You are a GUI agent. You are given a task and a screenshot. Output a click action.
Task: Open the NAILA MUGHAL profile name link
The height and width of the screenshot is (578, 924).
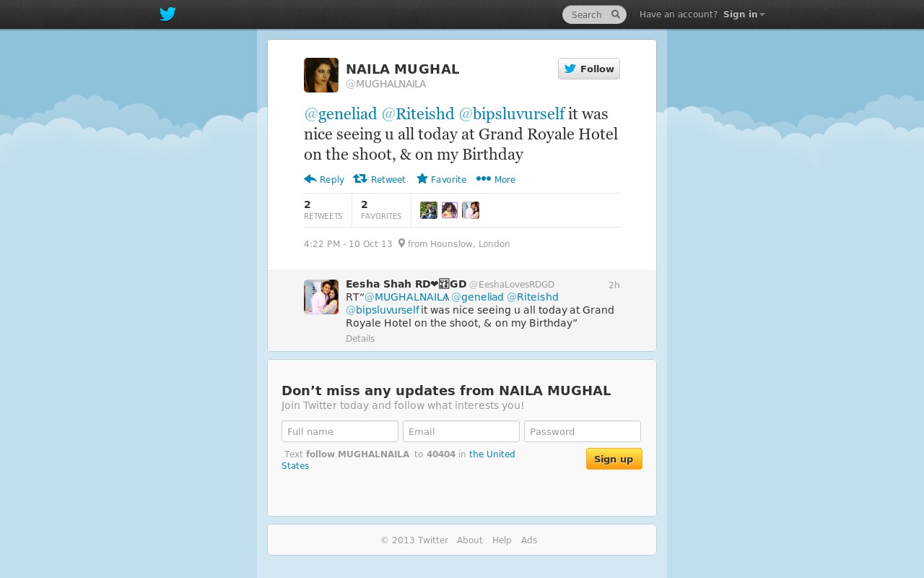tap(403, 69)
